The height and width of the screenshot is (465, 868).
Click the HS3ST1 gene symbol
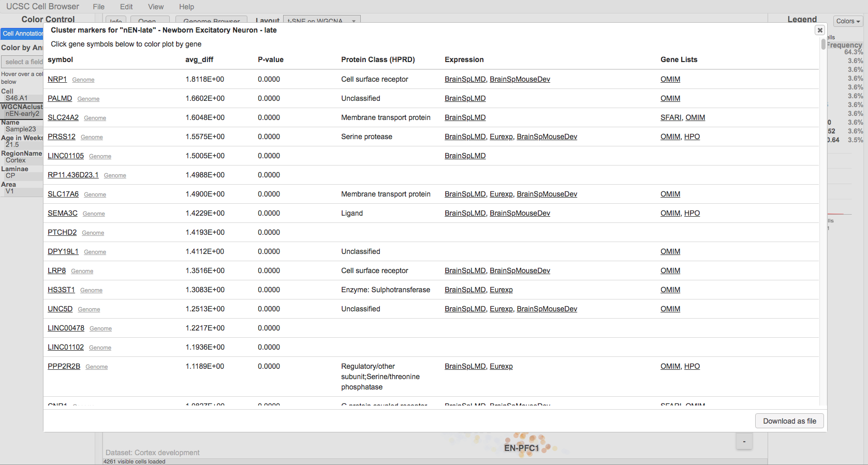61,290
